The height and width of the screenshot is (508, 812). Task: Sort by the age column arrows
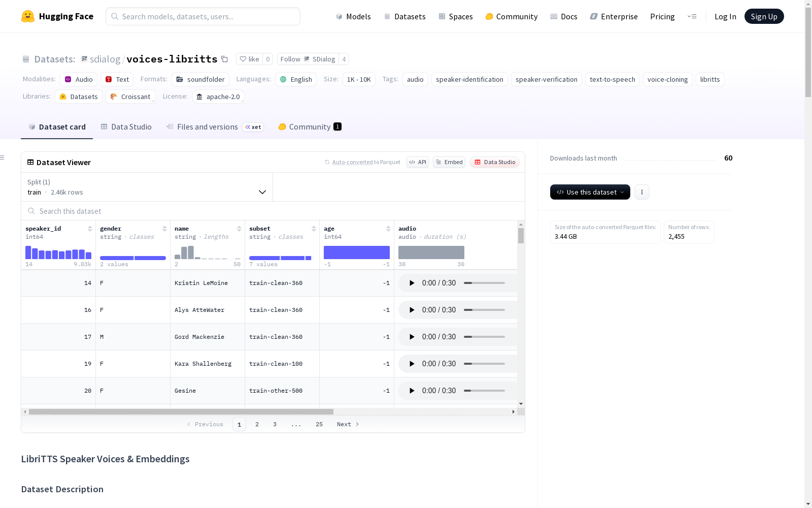(388, 229)
